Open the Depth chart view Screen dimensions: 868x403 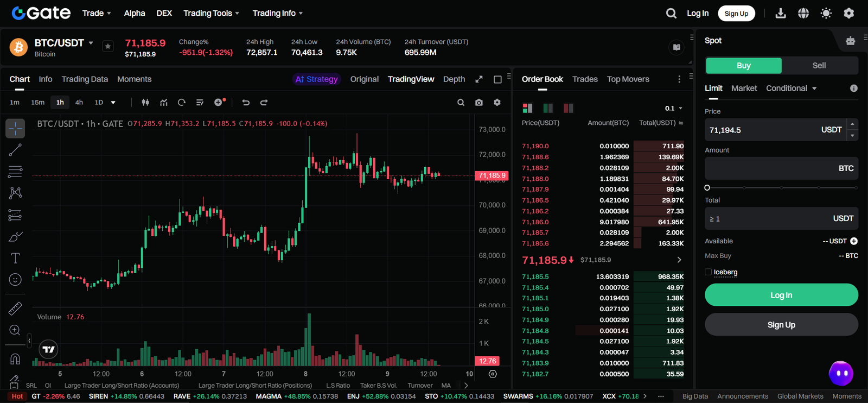pos(454,79)
